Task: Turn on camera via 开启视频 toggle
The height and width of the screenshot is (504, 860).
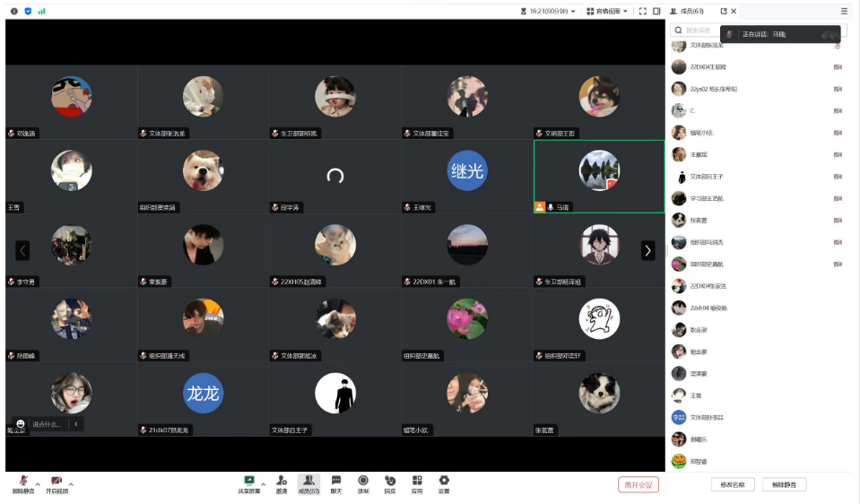Action: click(56, 483)
